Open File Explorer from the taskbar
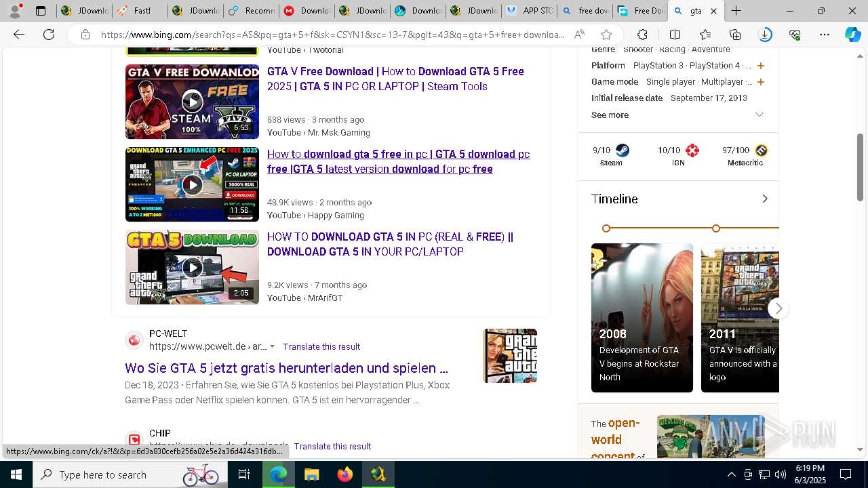 click(311, 474)
